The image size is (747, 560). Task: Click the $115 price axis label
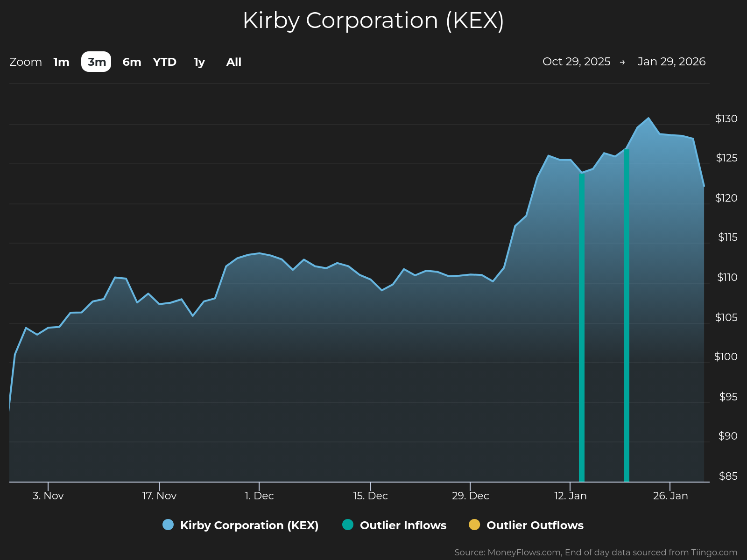728,237
